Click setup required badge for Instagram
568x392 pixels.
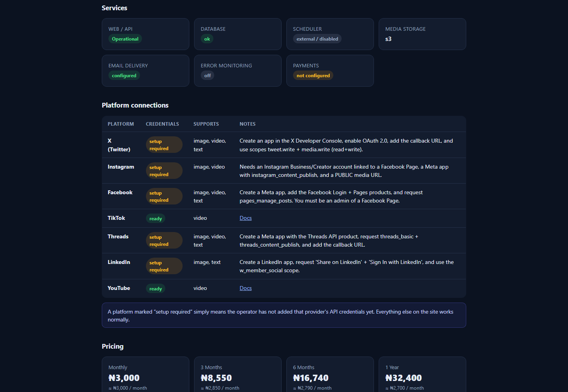(x=164, y=171)
